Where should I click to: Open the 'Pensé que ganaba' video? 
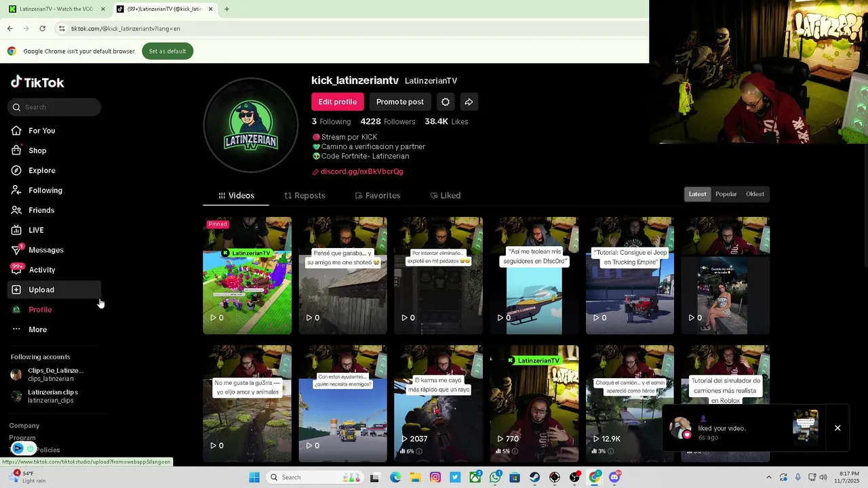coord(342,275)
